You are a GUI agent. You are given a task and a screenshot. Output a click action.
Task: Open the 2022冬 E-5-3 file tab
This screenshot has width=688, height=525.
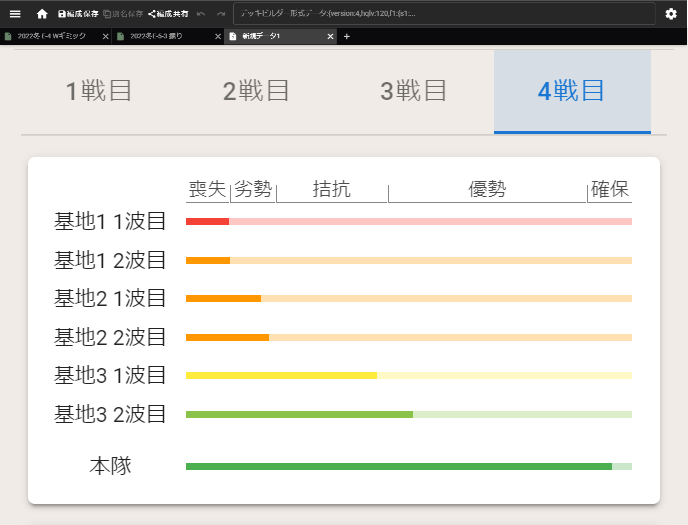coord(160,36)
